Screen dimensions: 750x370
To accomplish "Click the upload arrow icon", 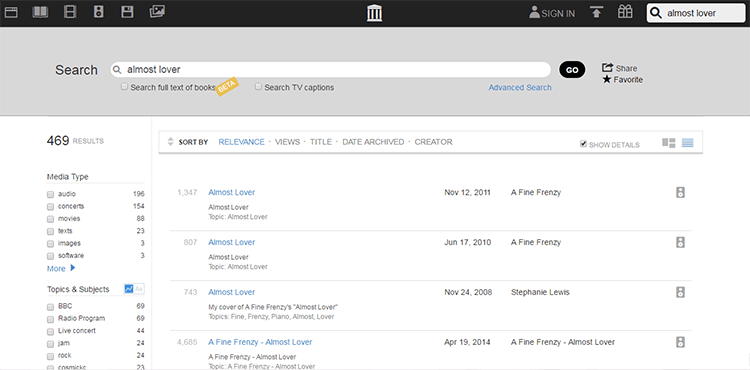I will point(596,12).
